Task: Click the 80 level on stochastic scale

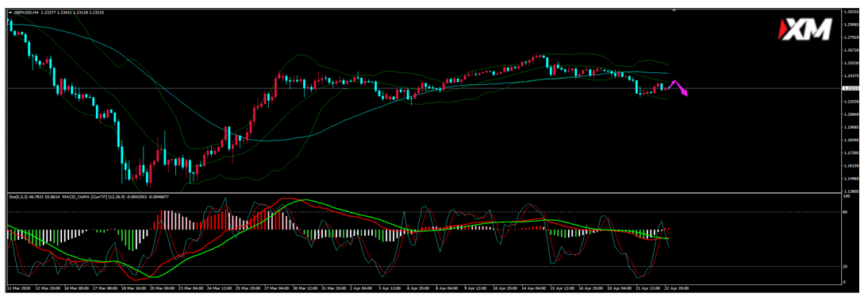Action: pyautogui.click(x=845, y=211)
